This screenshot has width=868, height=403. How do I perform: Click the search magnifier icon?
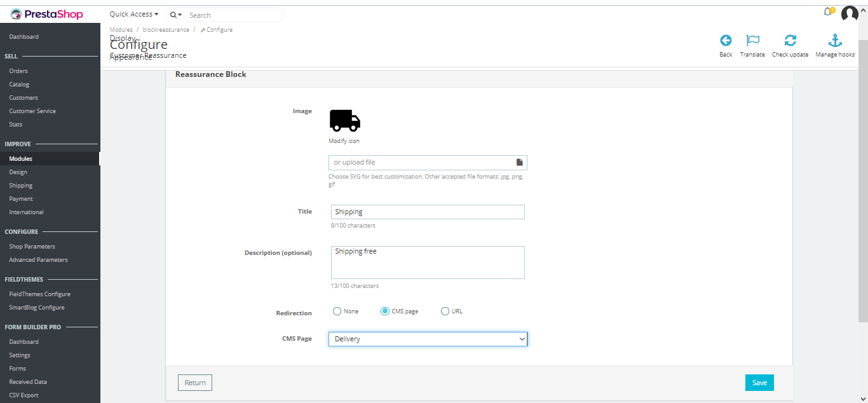[x=173, y=15]
